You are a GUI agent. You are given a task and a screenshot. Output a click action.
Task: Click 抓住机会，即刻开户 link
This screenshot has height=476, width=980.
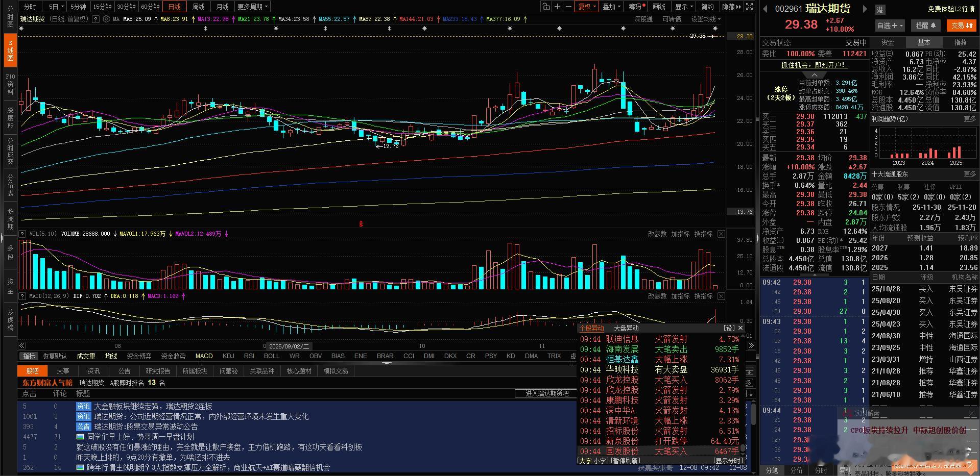point(814,65)
